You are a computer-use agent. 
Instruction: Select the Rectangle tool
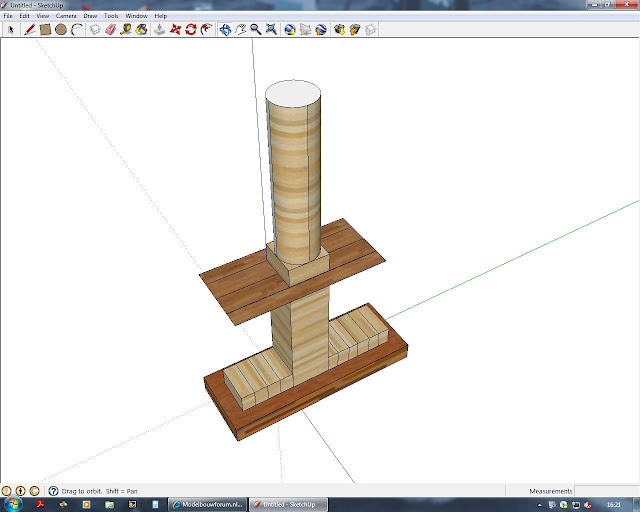pyautogui.click(x=45, y=29)
